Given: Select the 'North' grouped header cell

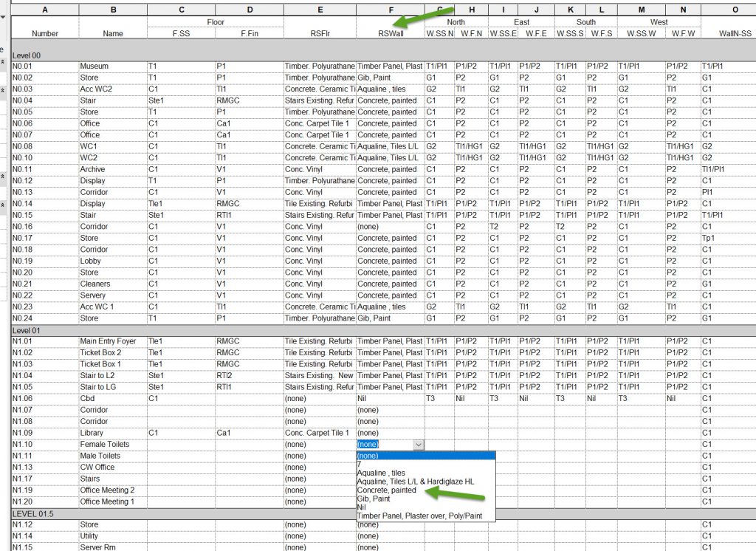Looking at the screenshot, I should tap(456, 22).
